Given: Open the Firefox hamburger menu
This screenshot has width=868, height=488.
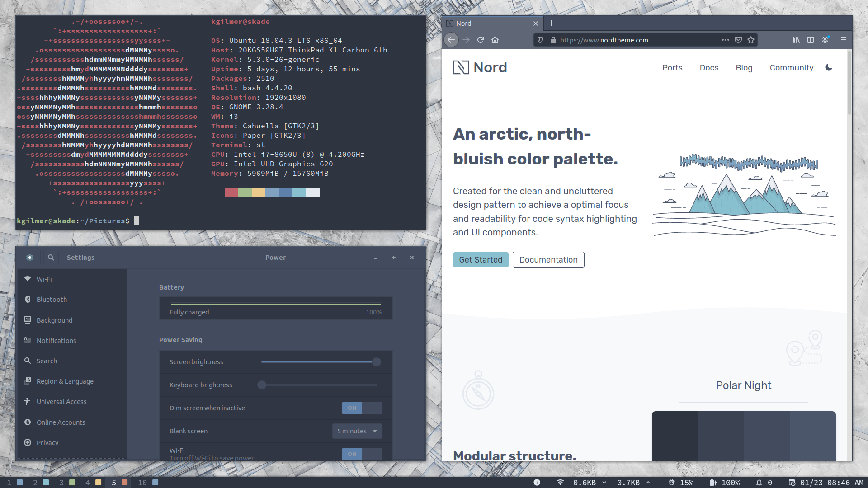Looking at the screenshot, I should pos(843,40).
